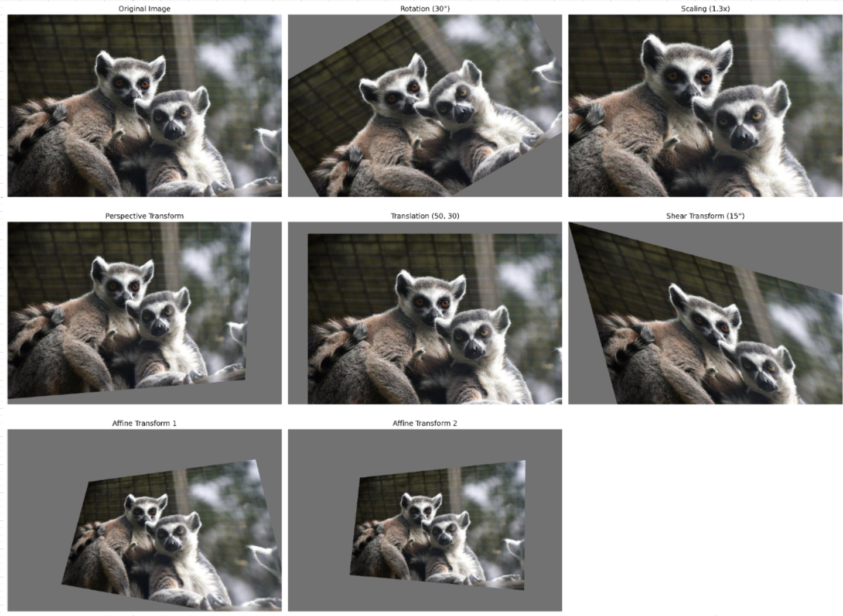Select the Affine Transform 1 image
Image resolution: width=843 pixels, height=616 pixels.
(144, 520)
